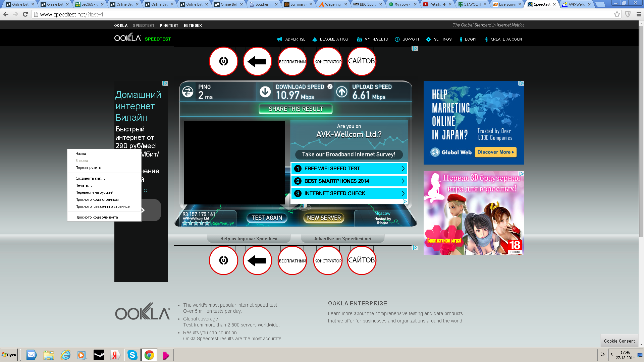Click the TEST AGAIN button
The height and width of the screenshot is (362, 644).
pos(267,218)
